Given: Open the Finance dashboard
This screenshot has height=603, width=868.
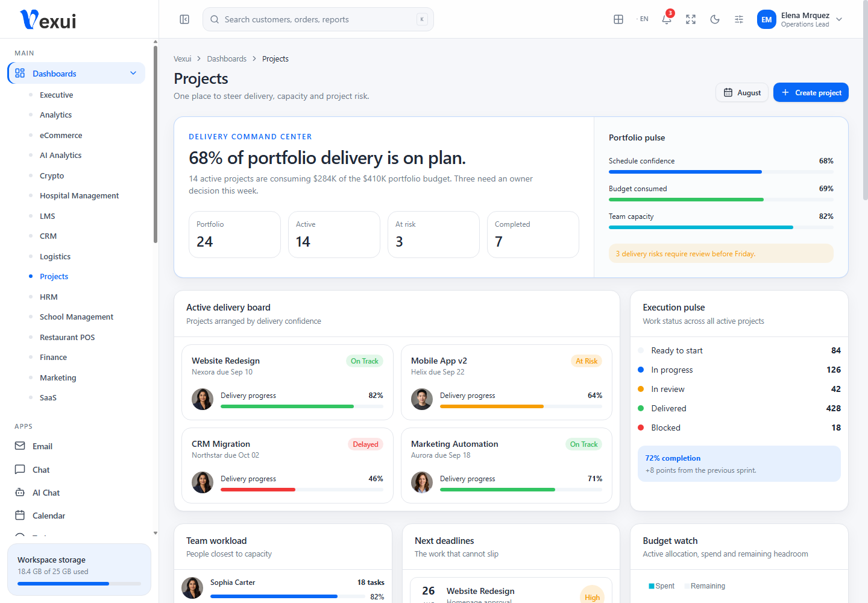Looking at the screenshot, I should (x=53, y=357).
